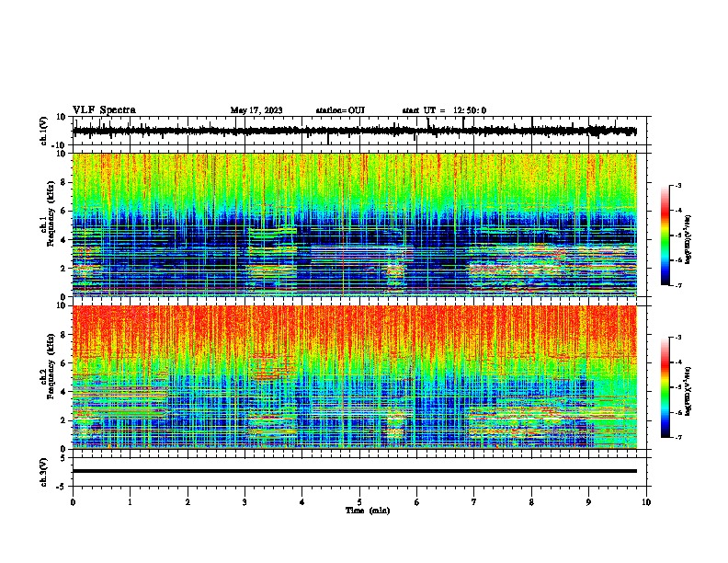Click the time axis tick label "10" under the plots
The image size is (728, 563).
(646, 502)
